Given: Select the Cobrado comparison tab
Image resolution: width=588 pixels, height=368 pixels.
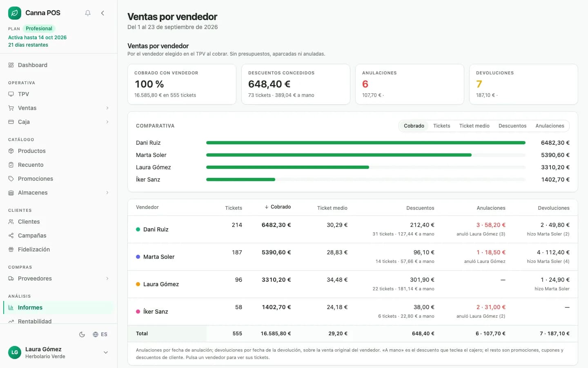Looking at the screenshot, I should click(414, 126).
